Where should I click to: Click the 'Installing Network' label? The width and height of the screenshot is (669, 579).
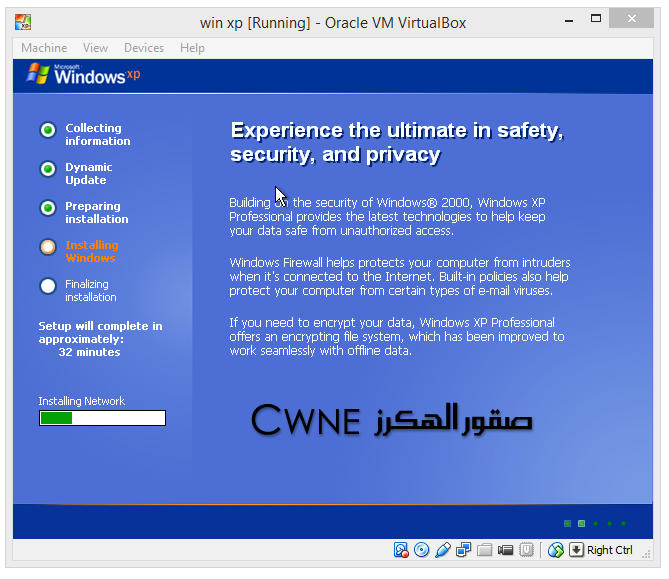tap(81, 401)
